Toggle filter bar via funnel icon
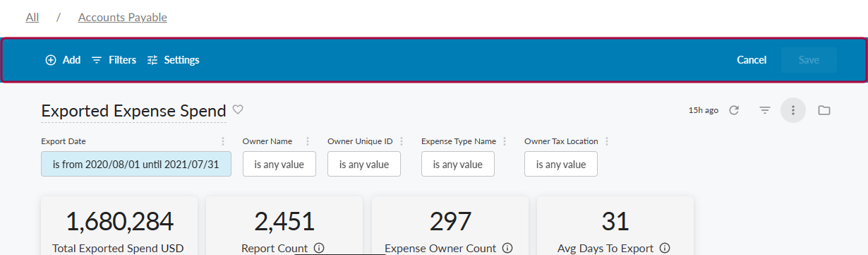868x255 pixels. click(x=764, y=110)
